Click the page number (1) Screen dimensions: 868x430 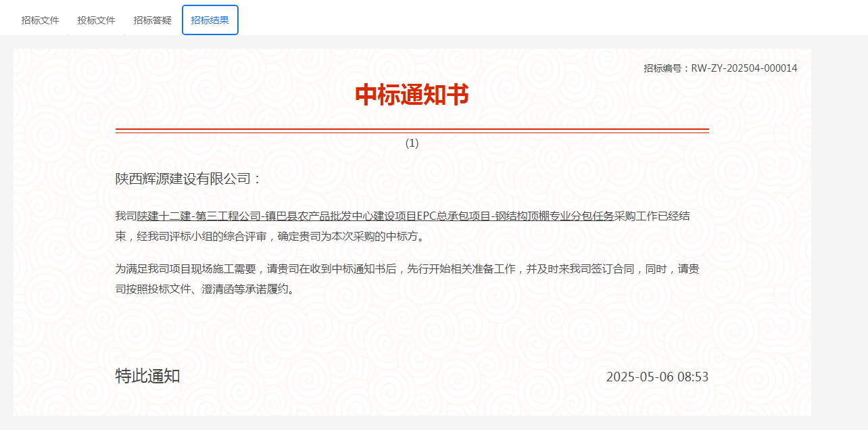(412, 143)
